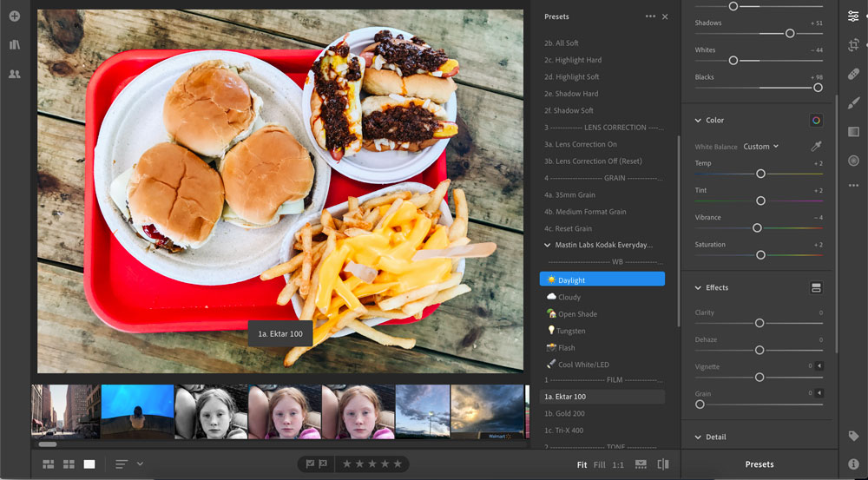
Task: Open the Sharing people icon in left sidebar
Action: click(x=14, y=75)
